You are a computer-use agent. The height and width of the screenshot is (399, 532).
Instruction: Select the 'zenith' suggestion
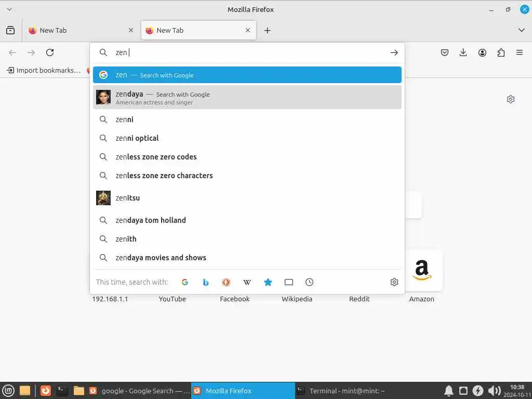pyautogui.click(x=247, y=239)
